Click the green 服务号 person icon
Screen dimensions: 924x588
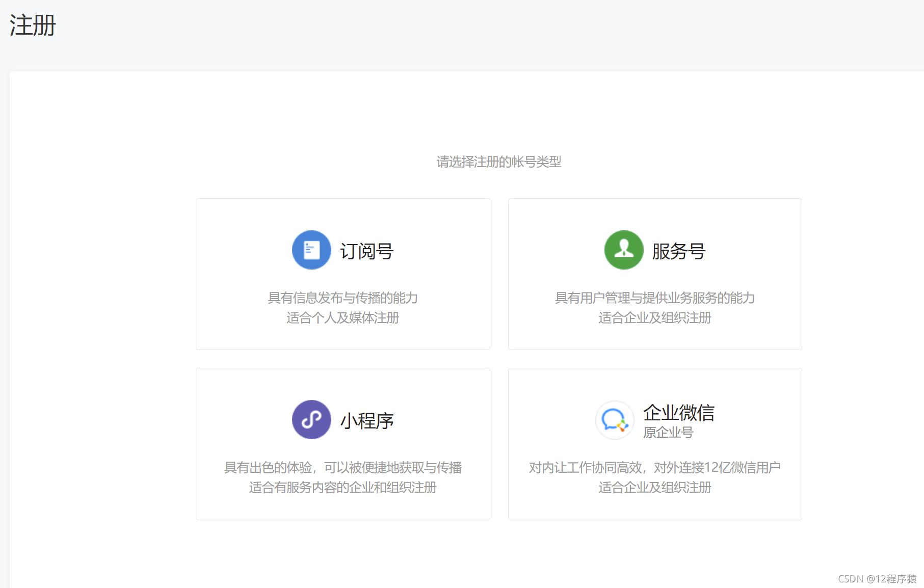[624, 250]
